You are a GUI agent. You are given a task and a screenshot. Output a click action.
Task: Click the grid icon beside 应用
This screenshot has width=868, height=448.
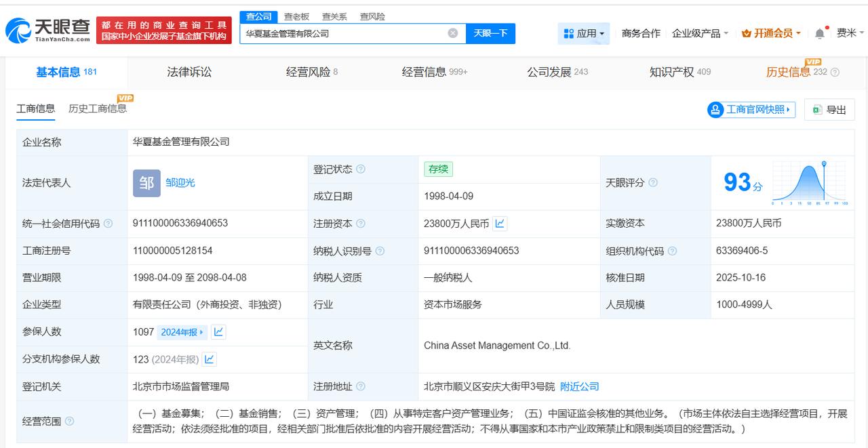(x=569, y=33)
